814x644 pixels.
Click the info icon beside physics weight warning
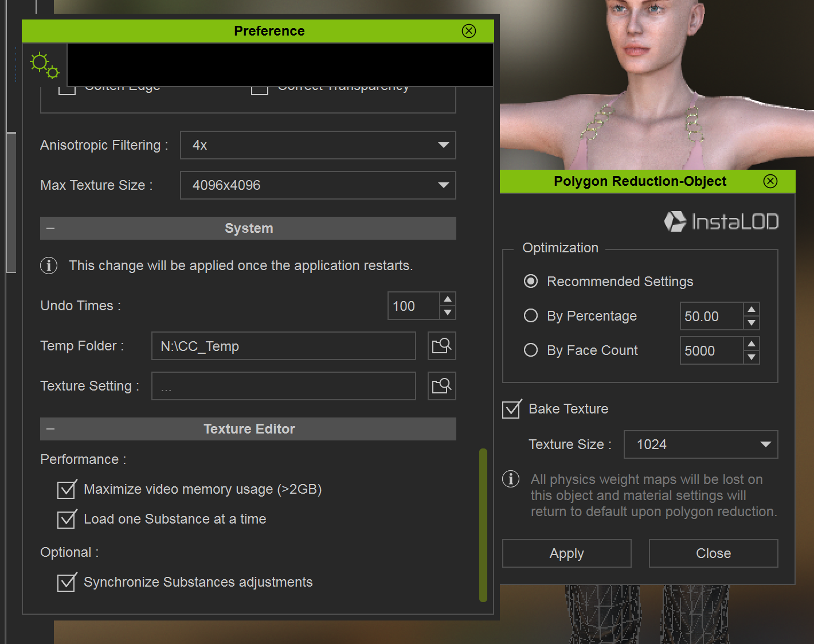(511, 479)
